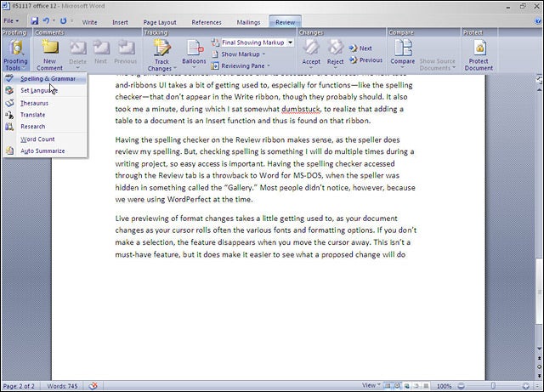544x392 pixels.
Task: Click the proofing errors status bar icon
Action: point(93,386)
